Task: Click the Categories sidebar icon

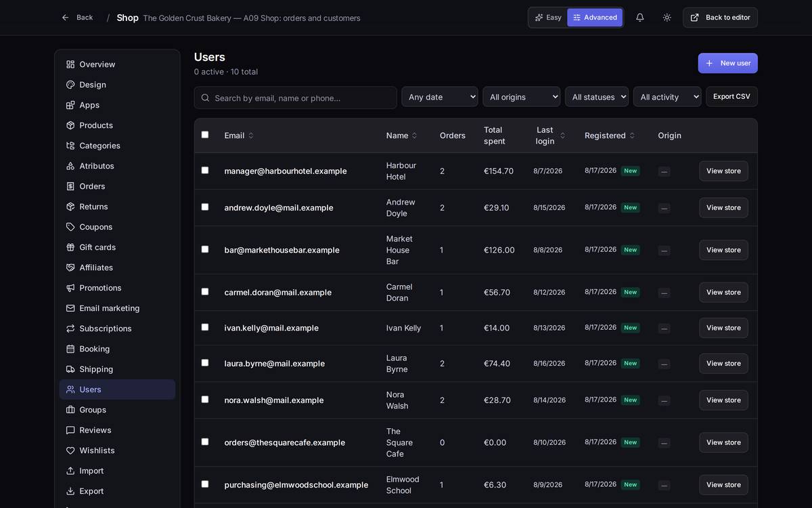Action: 70,146
